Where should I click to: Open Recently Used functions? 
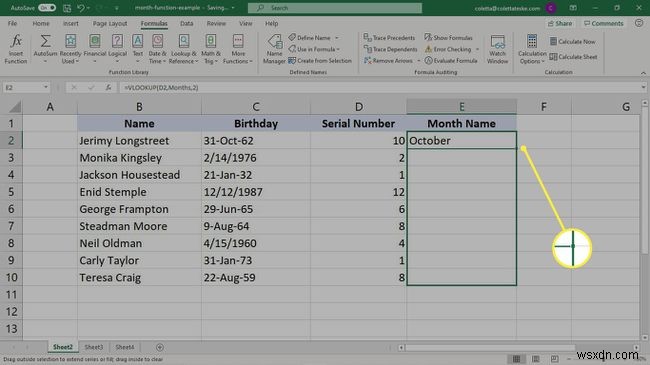70,49
